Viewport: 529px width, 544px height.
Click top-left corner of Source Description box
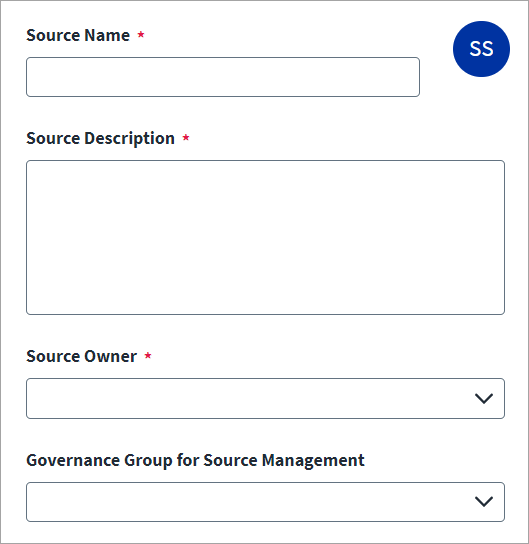33,167
